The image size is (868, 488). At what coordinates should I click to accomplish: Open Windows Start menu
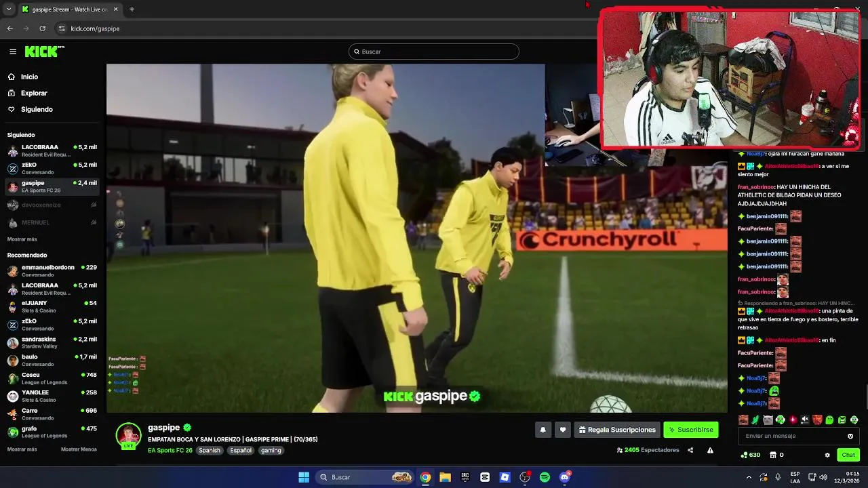(304, 477)
